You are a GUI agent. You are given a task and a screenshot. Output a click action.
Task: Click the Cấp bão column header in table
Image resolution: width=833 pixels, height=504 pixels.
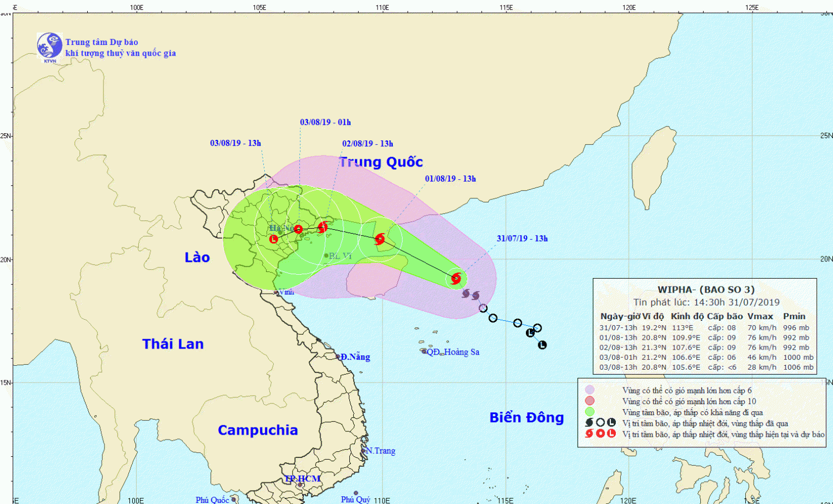[x=725, y=316]
